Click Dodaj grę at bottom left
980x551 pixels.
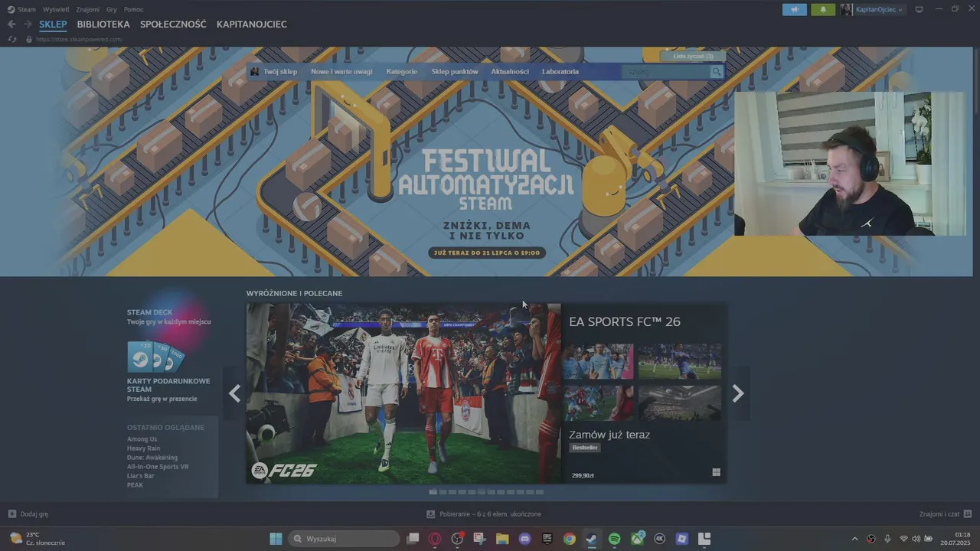(28, 514)
